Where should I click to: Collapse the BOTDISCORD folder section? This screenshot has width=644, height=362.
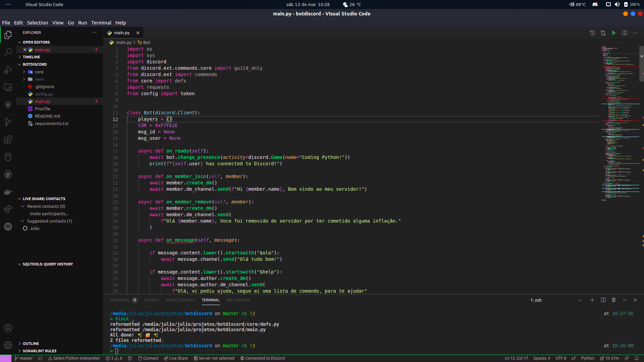click(x=60, y=64)
